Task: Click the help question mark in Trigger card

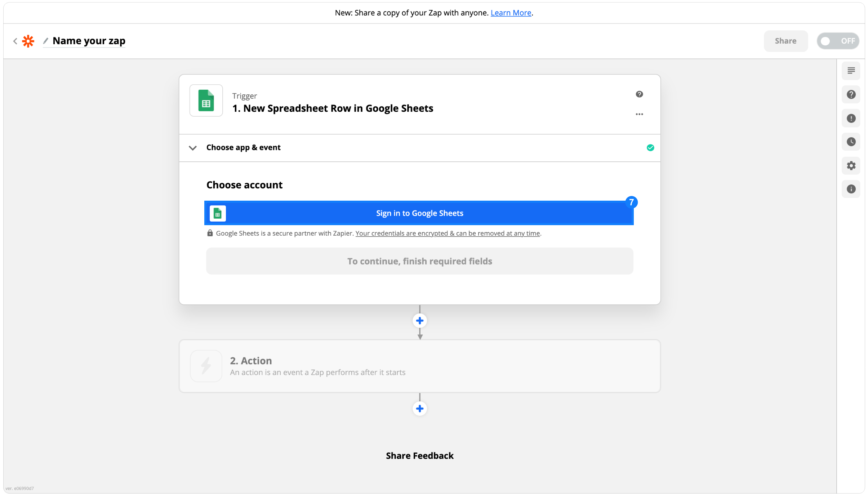Action: 639,94
